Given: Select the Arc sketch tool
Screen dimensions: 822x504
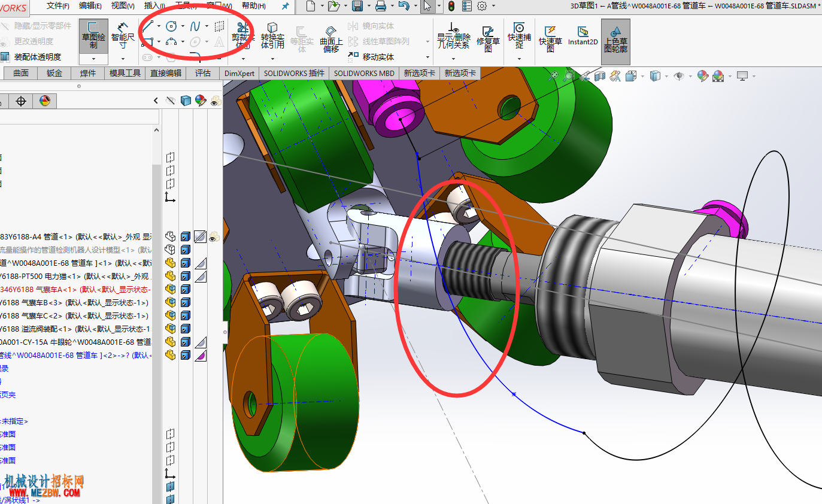Looking at the screenshot, I should click(x=171, y=42).
